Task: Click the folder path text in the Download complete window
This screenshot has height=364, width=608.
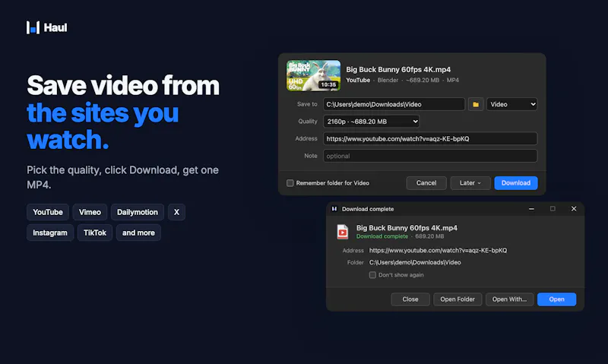Action: 415,262
